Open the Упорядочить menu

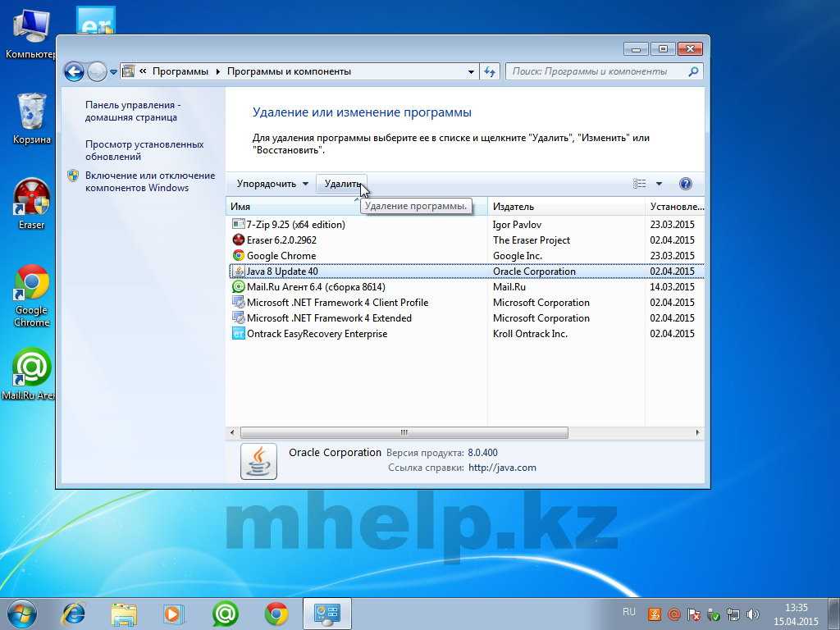coord(272,184)
